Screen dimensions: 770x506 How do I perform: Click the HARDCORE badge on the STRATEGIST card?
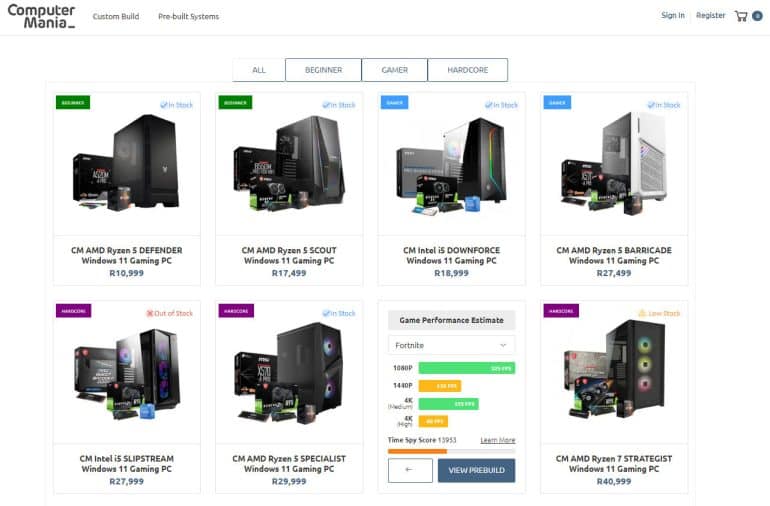click(x=561, y=311)
